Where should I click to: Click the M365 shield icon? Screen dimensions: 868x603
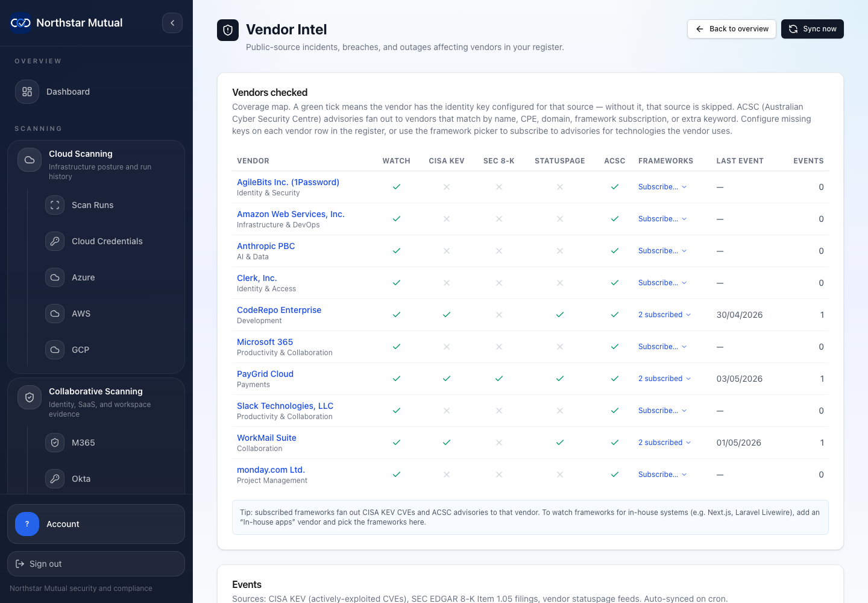click(x=55, y=443)
